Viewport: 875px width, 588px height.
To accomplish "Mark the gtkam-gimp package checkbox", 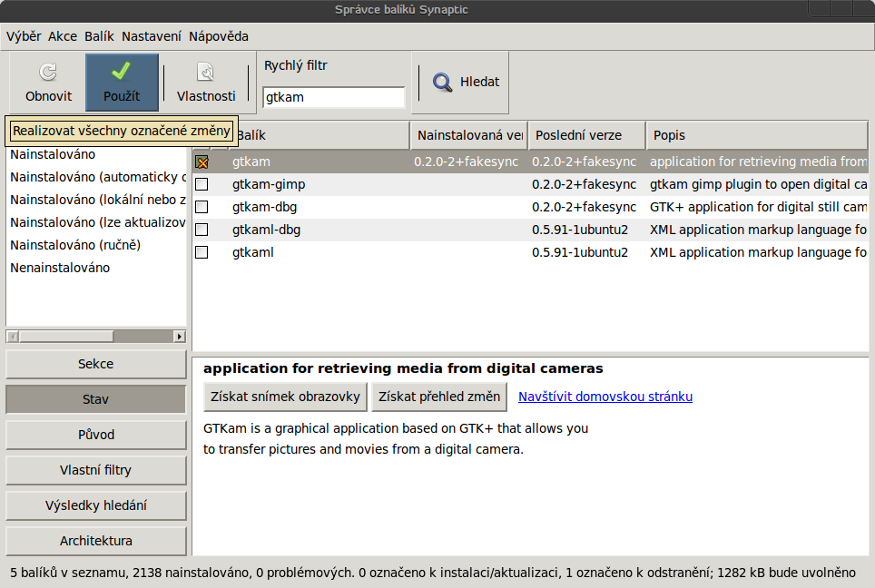I will click(202, 184).
